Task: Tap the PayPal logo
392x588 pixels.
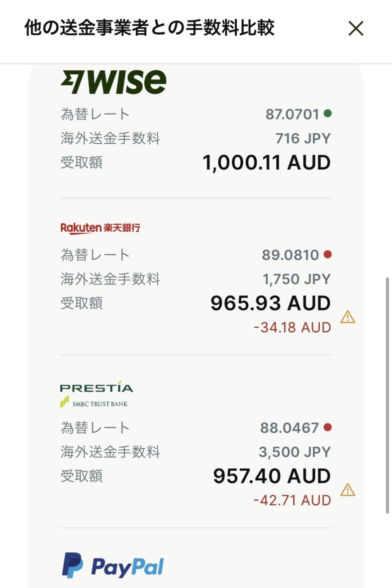Action: [x=113, y=565]
